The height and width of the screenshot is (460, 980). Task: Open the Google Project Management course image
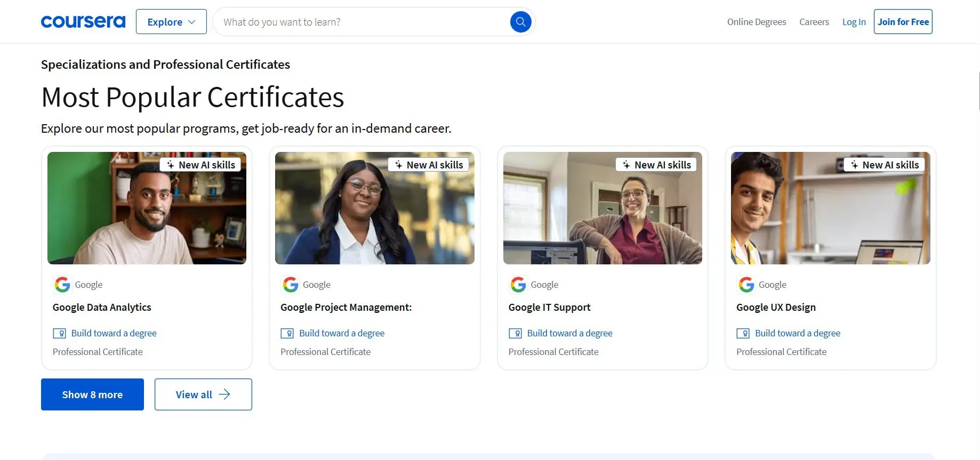pyautogui.click(x=375, y=208)
